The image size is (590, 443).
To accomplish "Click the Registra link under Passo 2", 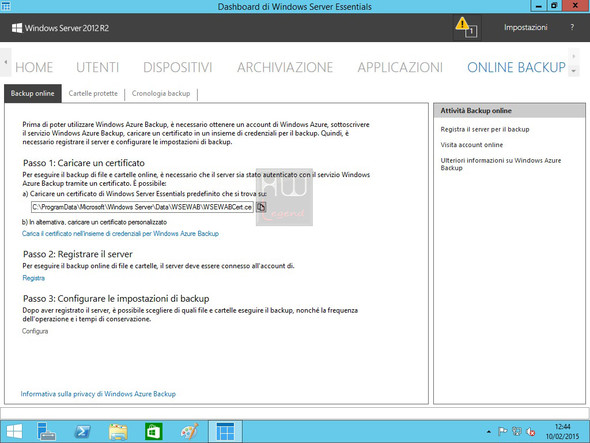I will pos(33,278).
